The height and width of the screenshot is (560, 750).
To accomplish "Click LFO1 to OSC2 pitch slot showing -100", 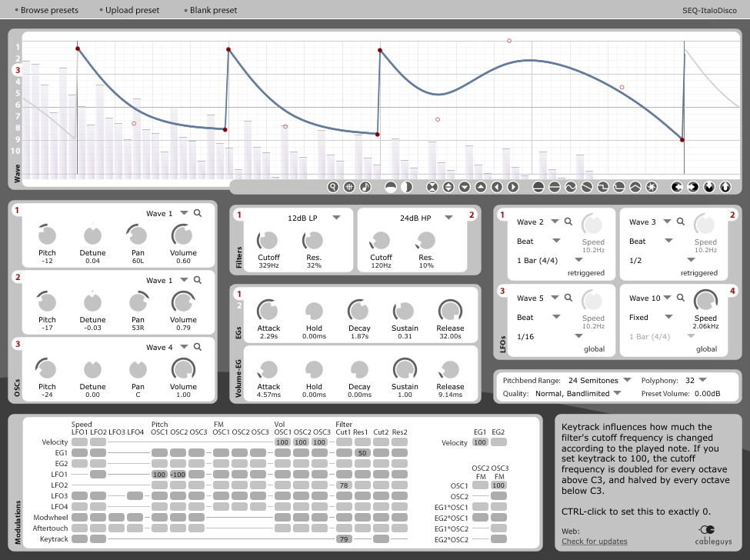I will tap(178, 475).
